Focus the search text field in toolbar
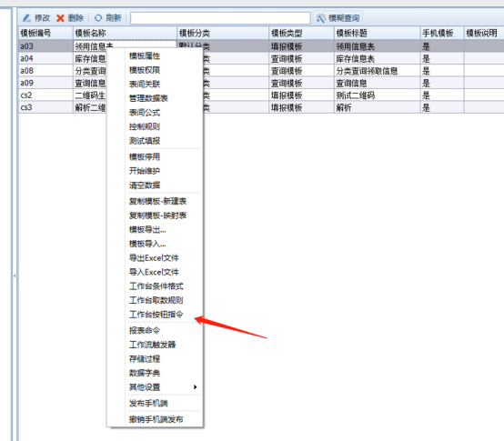The image size is (504, 441). (220, 18)
